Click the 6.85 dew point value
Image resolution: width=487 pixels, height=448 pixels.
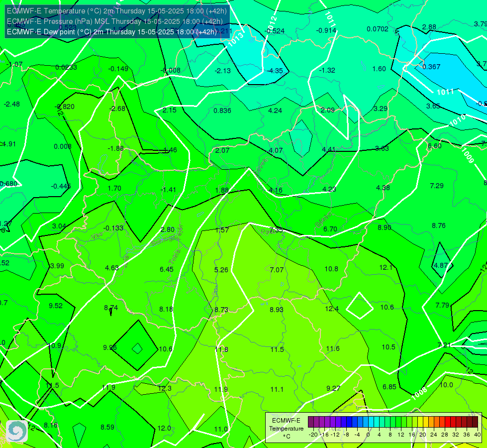[389, 387]
